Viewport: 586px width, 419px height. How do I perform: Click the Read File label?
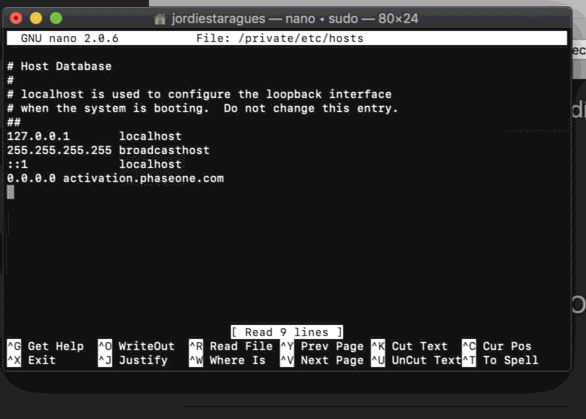[241, 346]
